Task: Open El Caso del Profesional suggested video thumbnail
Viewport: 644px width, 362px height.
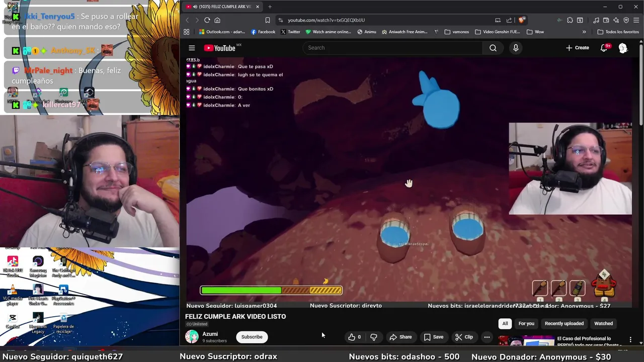Action: point(525,341)
